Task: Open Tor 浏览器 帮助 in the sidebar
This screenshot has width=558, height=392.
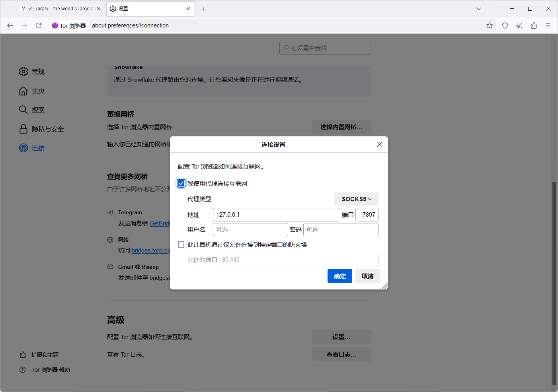Action: click(45, 370)
